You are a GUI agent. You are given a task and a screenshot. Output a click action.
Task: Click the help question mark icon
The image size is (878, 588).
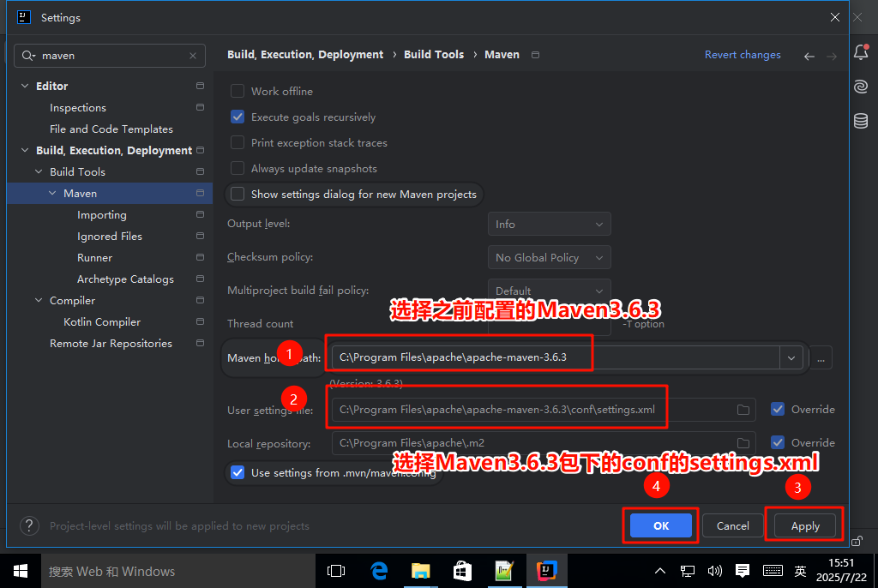click(29, 525)
